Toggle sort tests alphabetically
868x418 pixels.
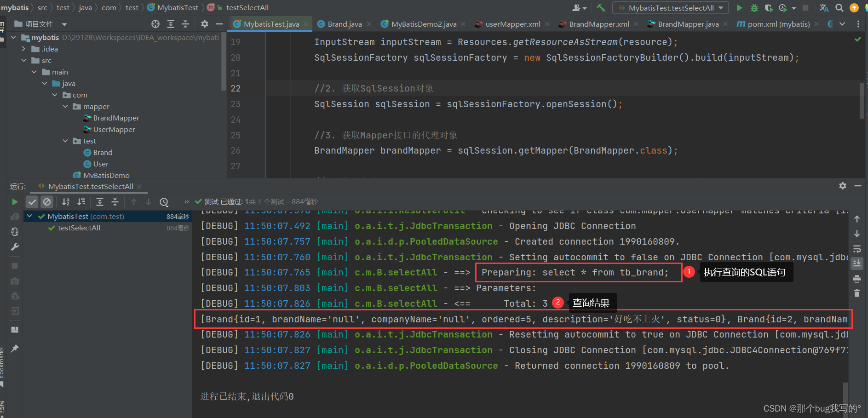point(66,202)
